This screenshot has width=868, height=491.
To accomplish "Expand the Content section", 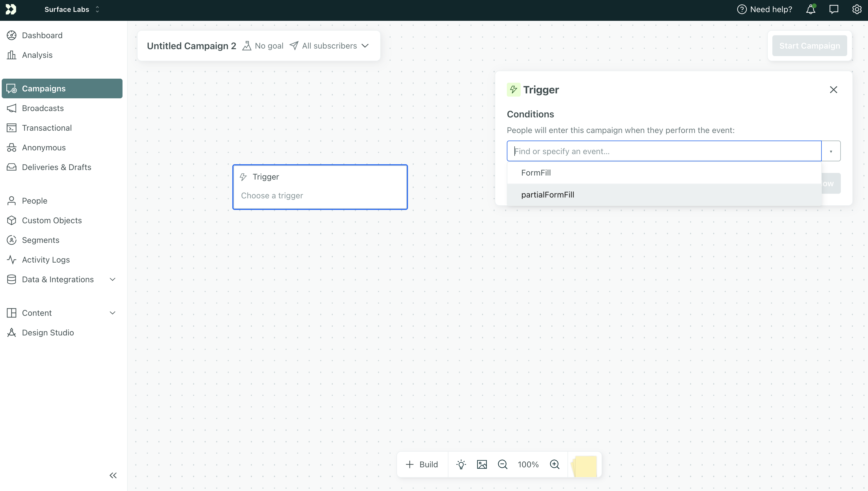I will click(x=112, y=313).
